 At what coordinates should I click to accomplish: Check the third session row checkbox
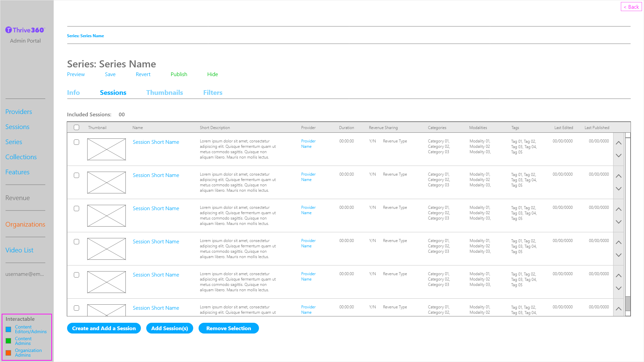point(76,208)
